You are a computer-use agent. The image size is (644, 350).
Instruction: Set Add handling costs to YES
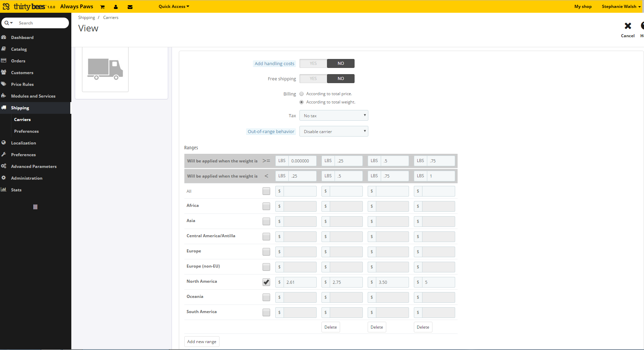[313, 63]
